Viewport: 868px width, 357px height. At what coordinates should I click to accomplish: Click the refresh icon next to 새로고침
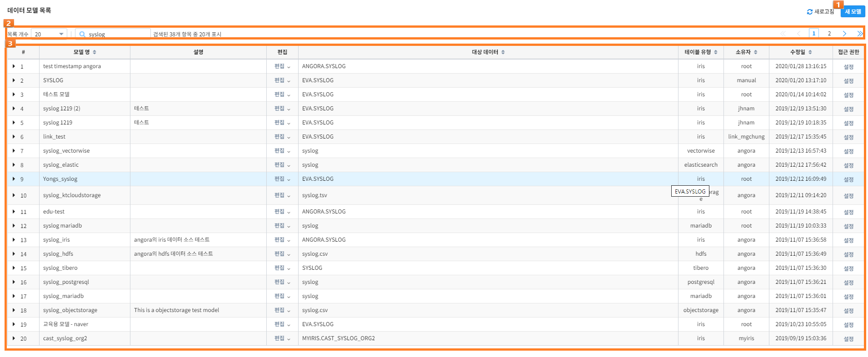tap(809, 12)
